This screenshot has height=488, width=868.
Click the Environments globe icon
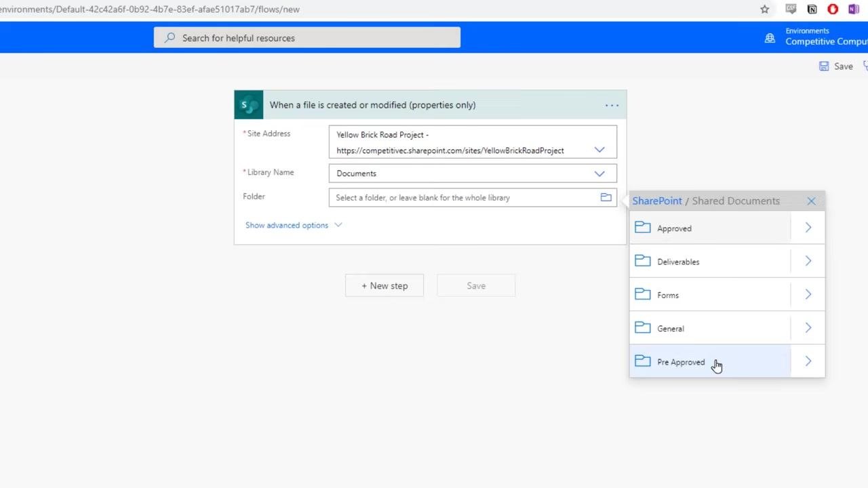770,38
